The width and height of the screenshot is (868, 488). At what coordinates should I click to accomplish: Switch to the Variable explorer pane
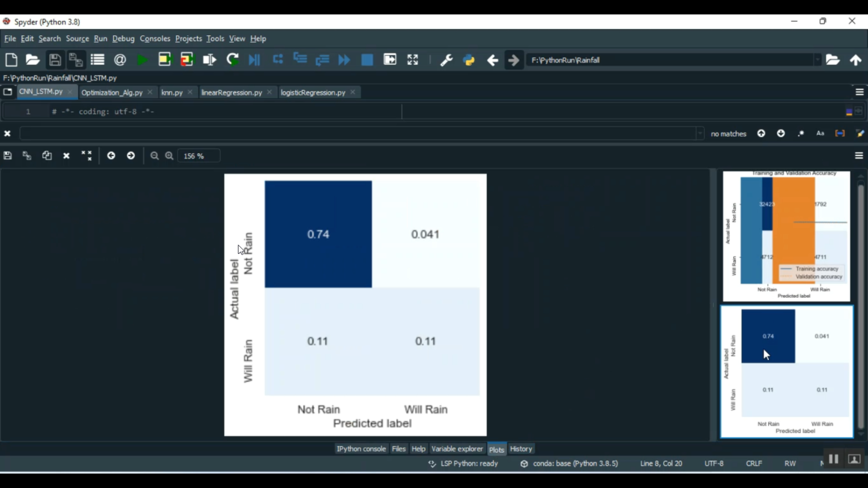[x=457, y=449]
